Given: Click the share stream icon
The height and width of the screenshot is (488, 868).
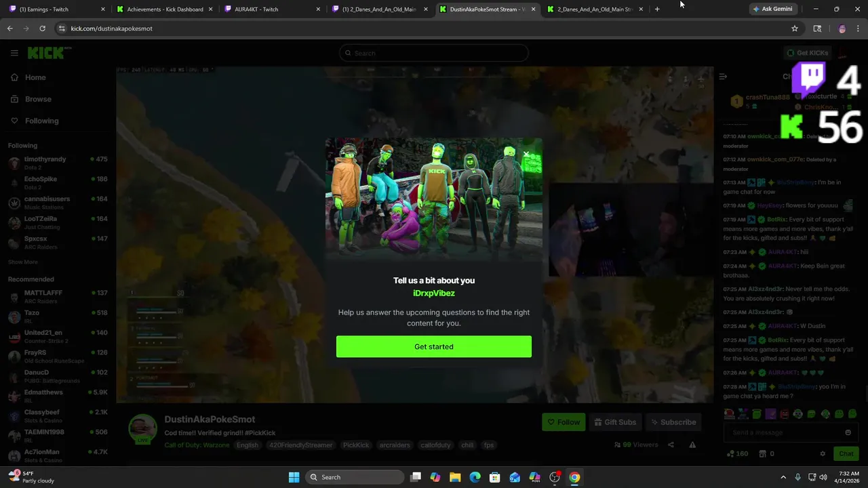Looking at the screenshot, I should (671, 445).
